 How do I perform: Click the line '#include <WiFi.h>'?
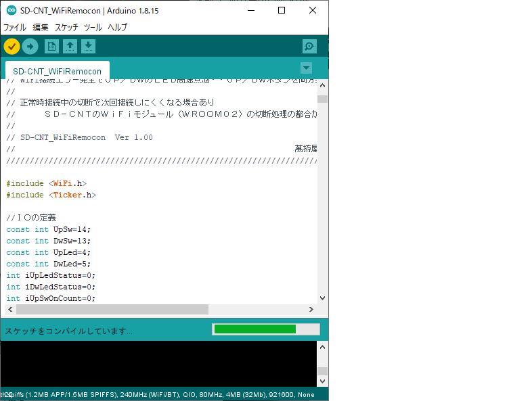tap(47, 183)
